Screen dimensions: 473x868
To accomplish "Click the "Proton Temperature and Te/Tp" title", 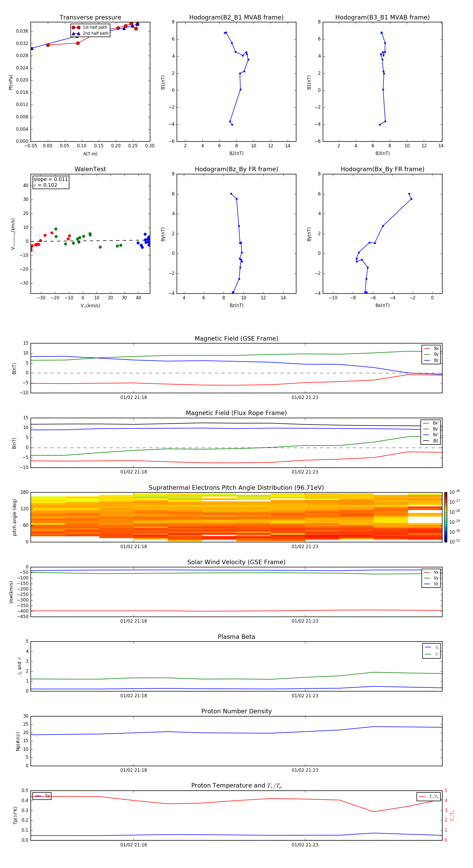I will (236, 786).
